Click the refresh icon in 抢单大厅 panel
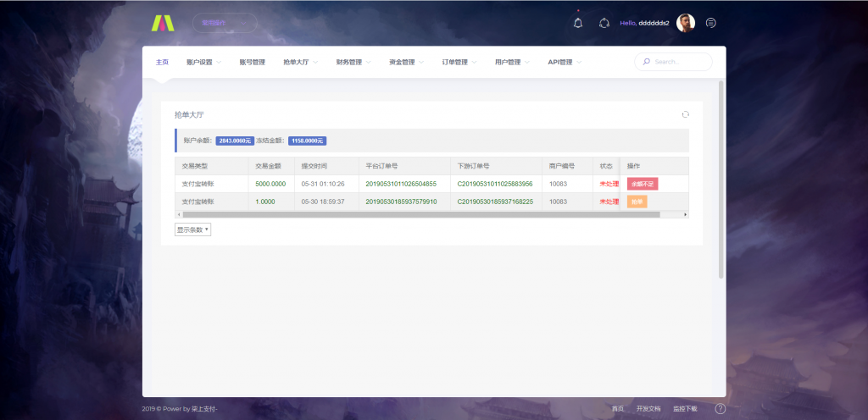This screenshot has height=420, width=868. pos(685,114)
